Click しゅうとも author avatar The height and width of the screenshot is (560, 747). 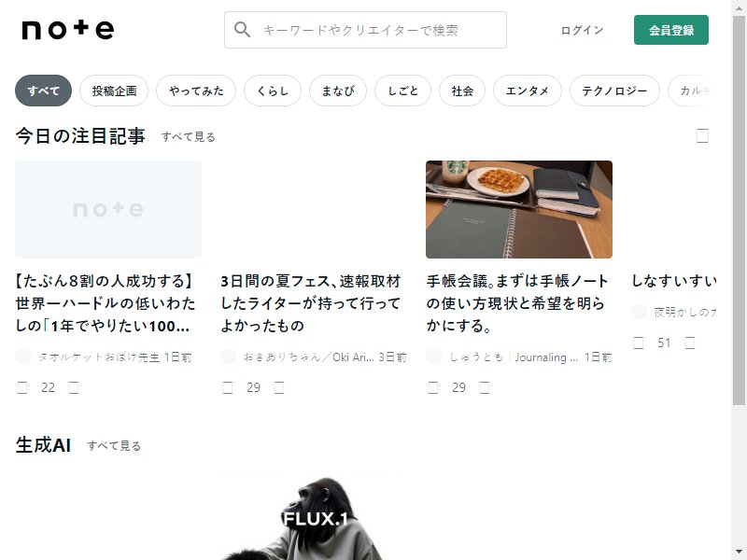[x=434, y=357]
